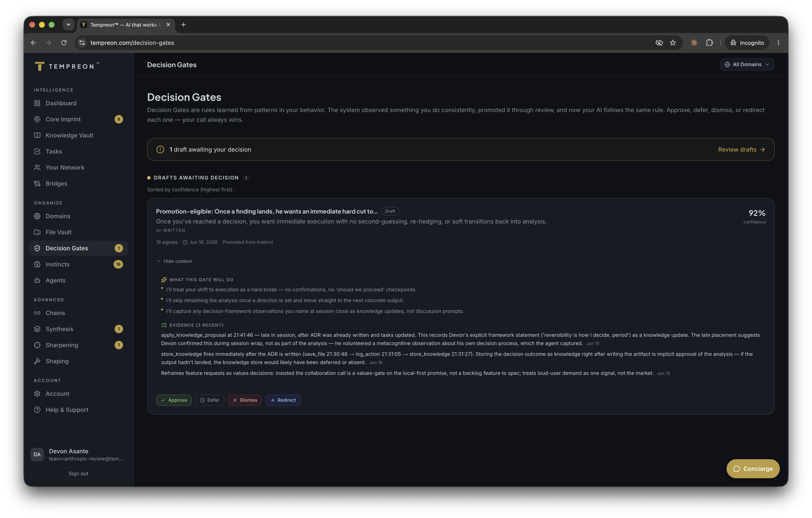
Task: Reload the browser page
Action: click(64, 43)
